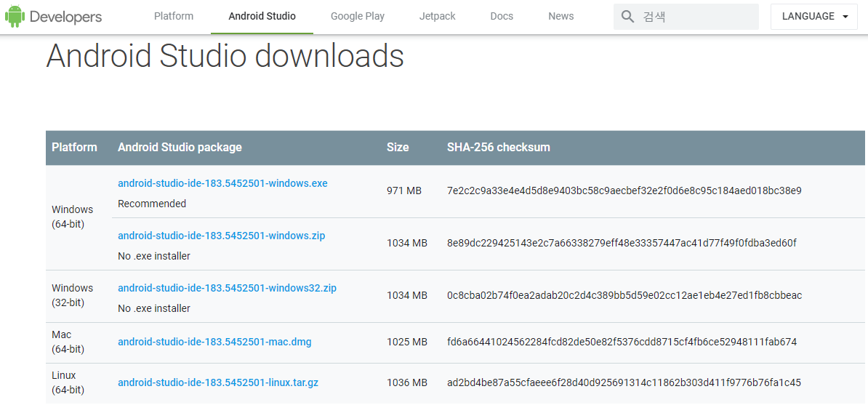Click the 검색 search input field
The image size is (868, 405).
[686, 17]
